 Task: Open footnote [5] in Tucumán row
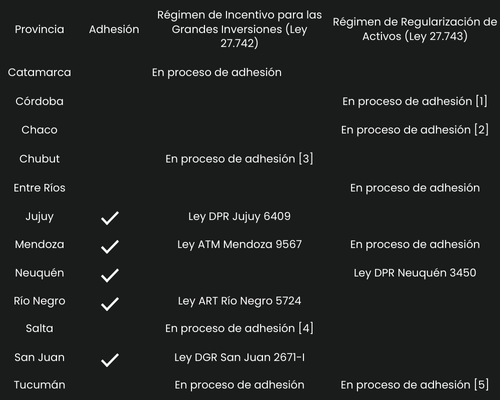point(481,385)
